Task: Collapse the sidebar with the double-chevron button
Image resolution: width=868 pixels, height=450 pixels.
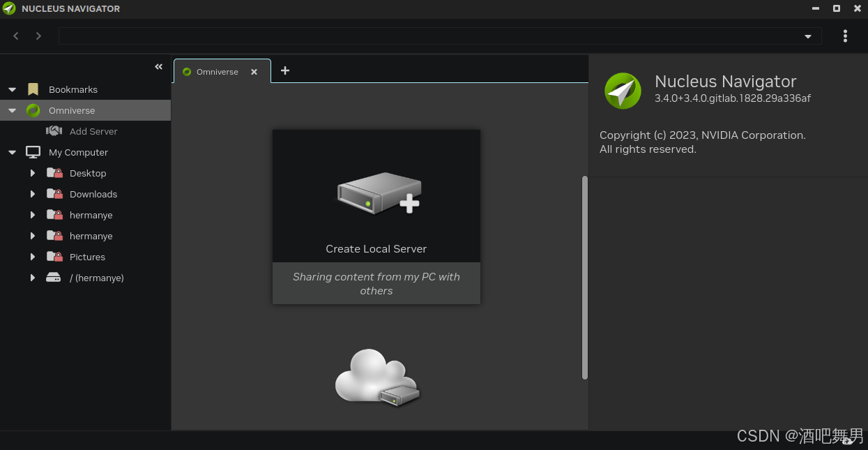Action: pyautogui.click(x=159, y=67)
